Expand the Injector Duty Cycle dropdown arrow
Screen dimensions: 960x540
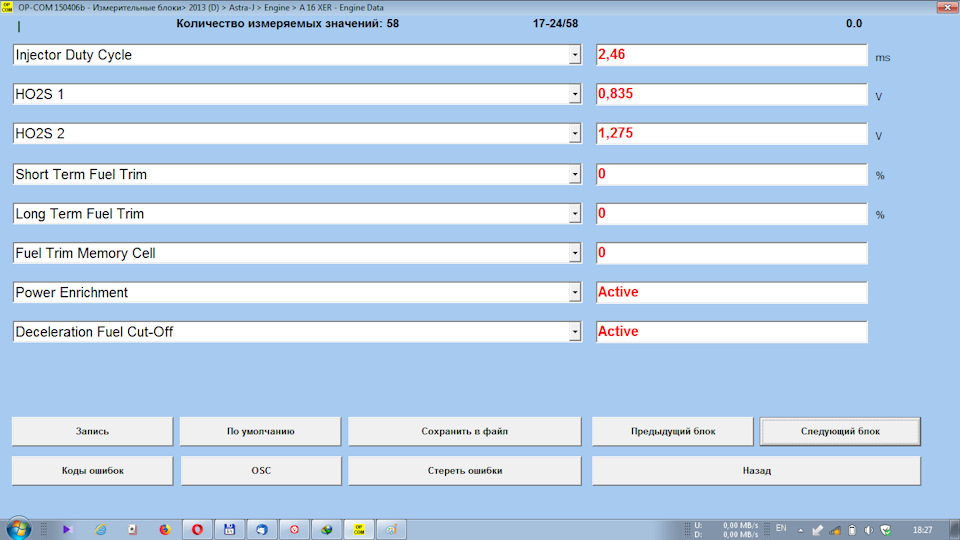click(x=574, y=55)
